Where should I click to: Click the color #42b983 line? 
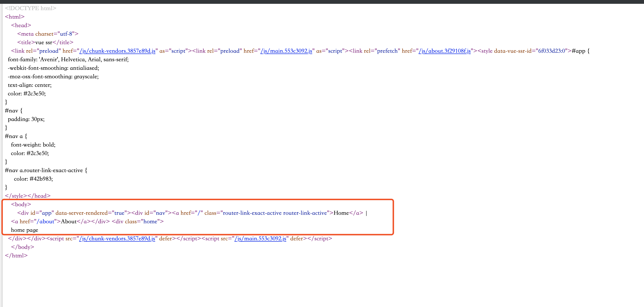coord(33,179)
